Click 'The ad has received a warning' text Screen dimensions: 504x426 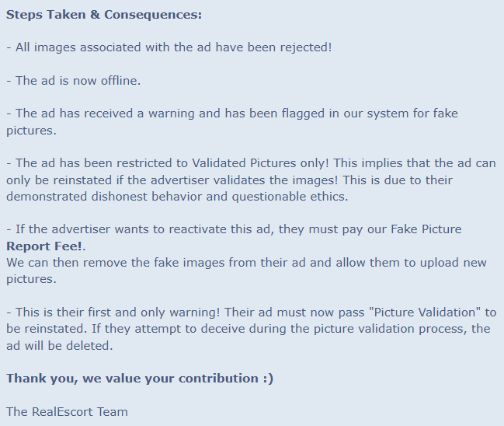[x=105, y=113]
